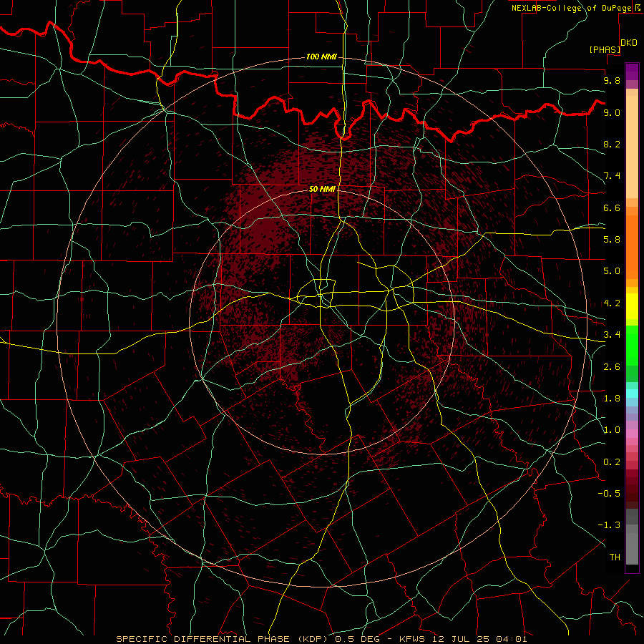The width and height of the screenshot is (644, 644).
Task: Click the light peach band of the legend
Action: point(632,147)
